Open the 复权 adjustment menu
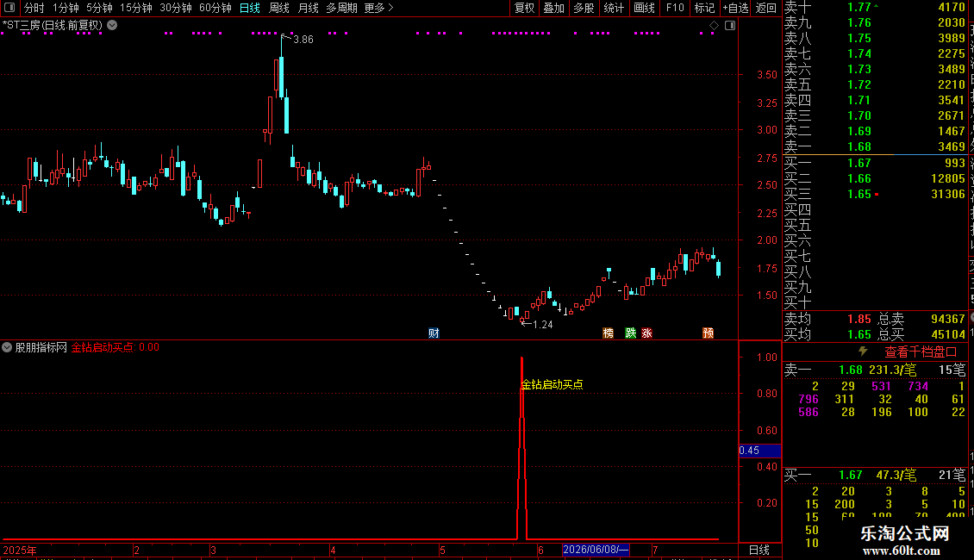The image size is (974, 560). click(524, 8)
